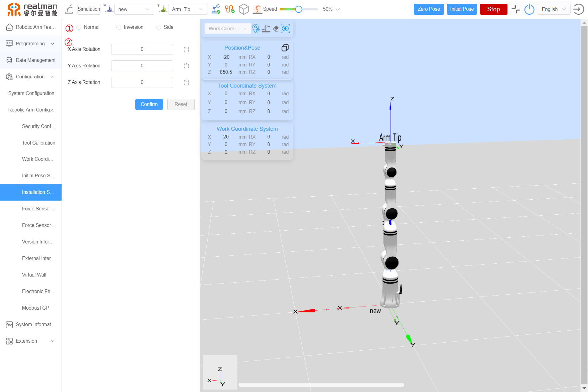
Task: Select the Inversion installation radio button
Action: (119, 27)
